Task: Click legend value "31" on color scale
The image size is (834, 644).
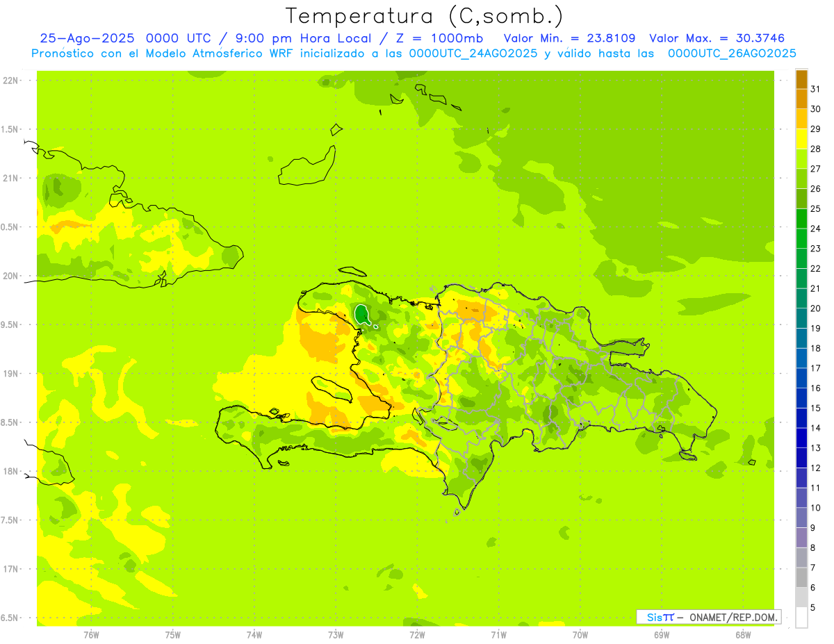Action: [815, 89]
